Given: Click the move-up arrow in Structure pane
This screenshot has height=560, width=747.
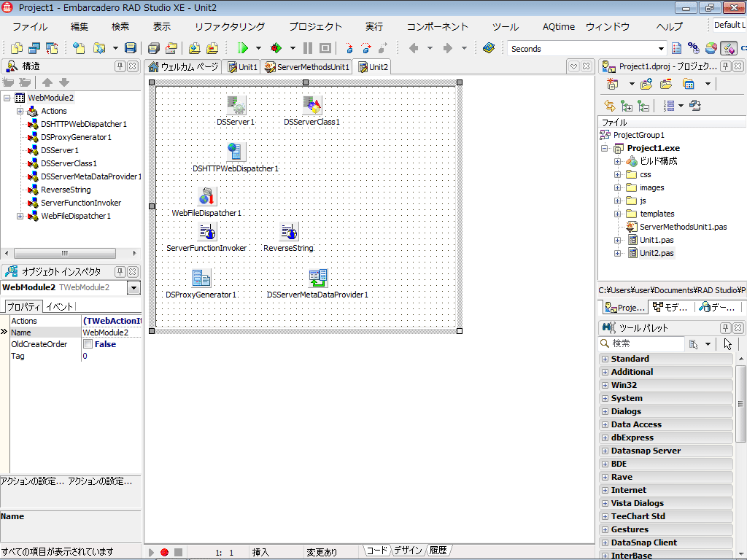Looking at the screenshot, I should coord(47,82).
